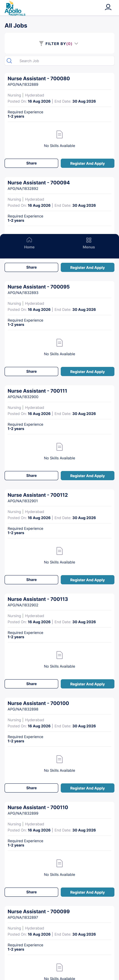119x980 pixels.
Task: Open Nurse Assistant - 700099 job title
Action: (39, 912)
